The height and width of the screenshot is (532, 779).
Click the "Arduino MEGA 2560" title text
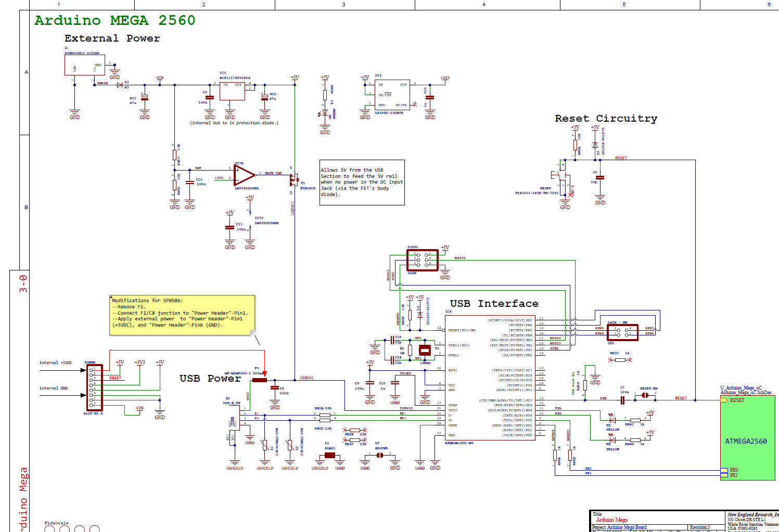[x=115, y=20]
